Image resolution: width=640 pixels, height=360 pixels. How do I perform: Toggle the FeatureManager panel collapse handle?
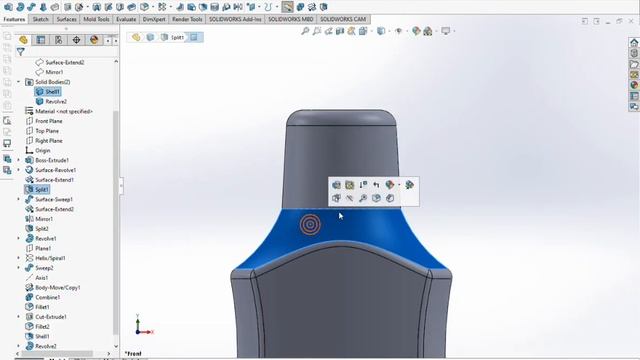[121, 186]
